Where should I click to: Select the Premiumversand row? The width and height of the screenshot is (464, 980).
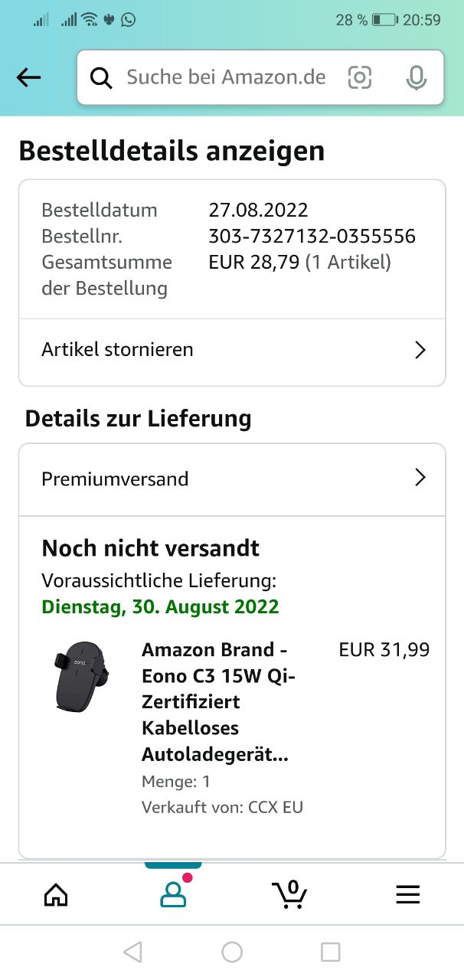click(232, 480)
